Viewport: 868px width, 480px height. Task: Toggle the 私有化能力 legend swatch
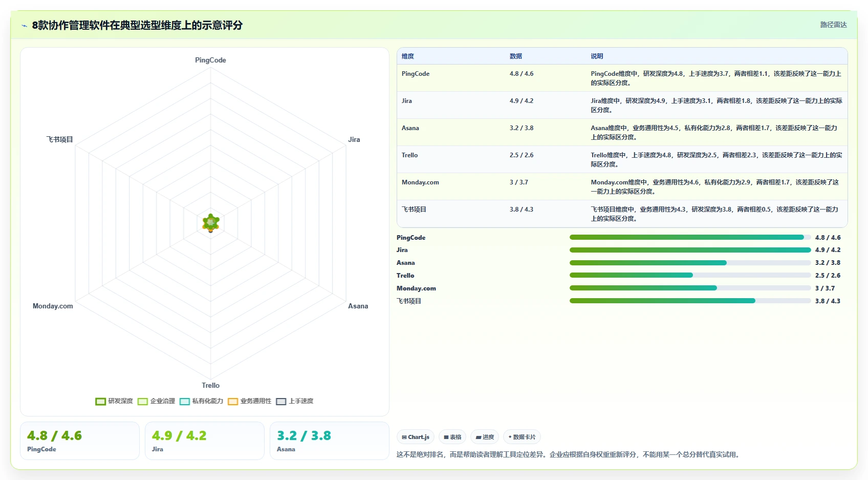pos(184,401)
